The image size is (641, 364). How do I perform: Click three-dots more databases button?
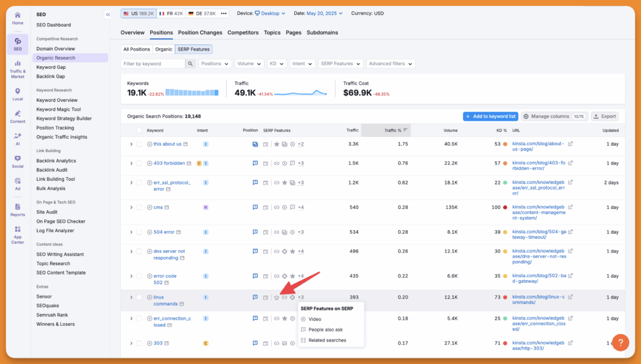223,14
